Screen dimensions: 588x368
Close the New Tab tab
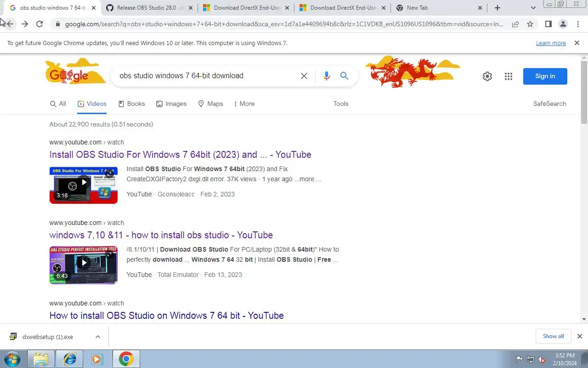coord(480,8)
